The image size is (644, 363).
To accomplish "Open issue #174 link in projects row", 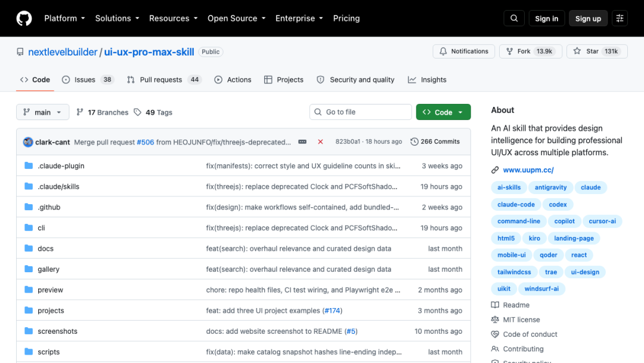I will pos(332,310).
